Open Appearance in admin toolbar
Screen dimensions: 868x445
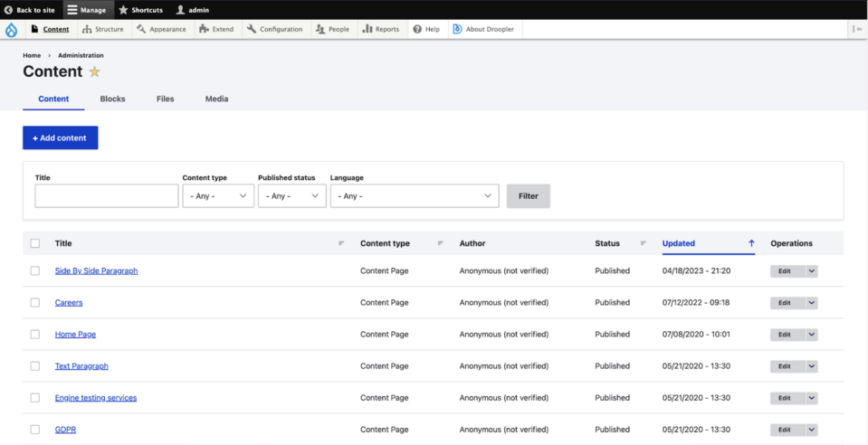tap(162, 29)
